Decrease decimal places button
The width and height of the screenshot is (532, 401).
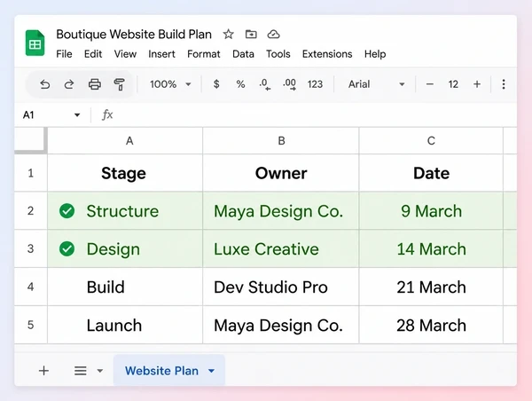[x=264, y=84]
